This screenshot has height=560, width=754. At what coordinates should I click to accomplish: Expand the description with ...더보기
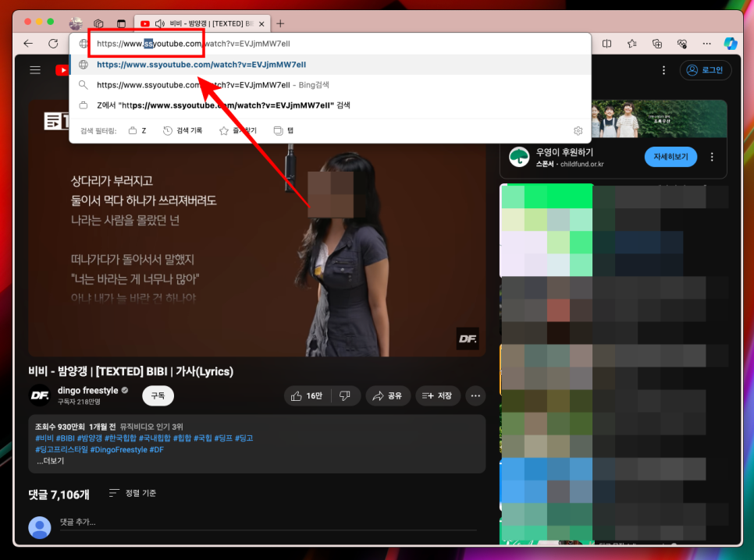(50, 460)
